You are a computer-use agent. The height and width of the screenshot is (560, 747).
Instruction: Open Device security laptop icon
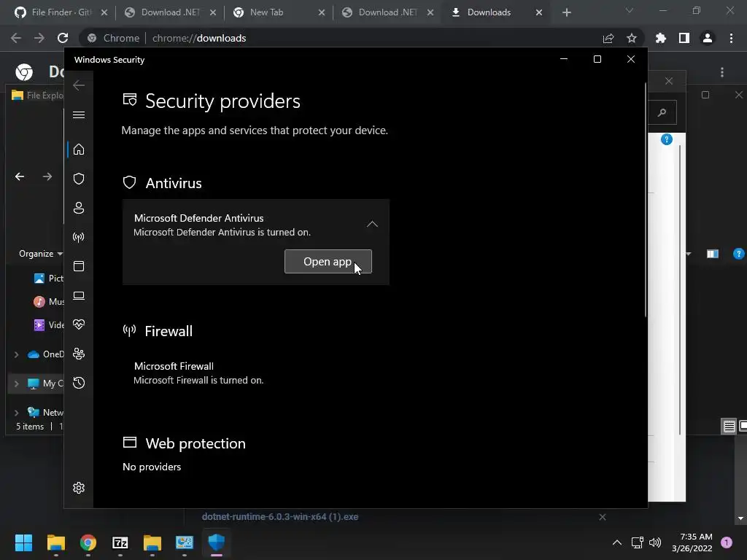[x=79, y=296]
